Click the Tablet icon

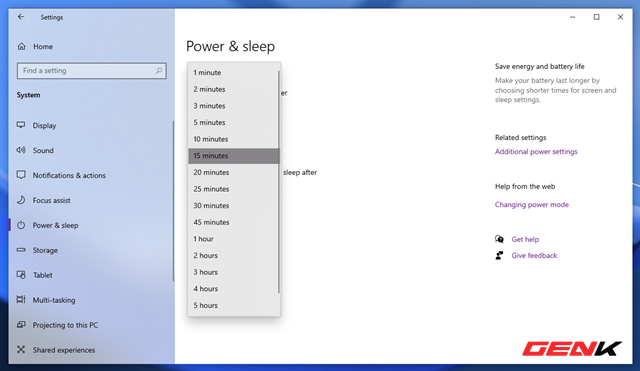(x=21, y=275)
